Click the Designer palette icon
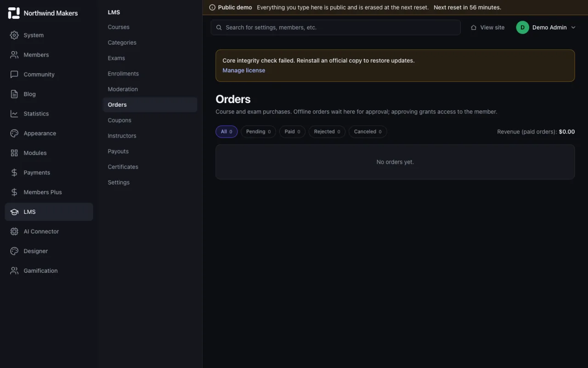588x368 pixels. coord(14,251)
